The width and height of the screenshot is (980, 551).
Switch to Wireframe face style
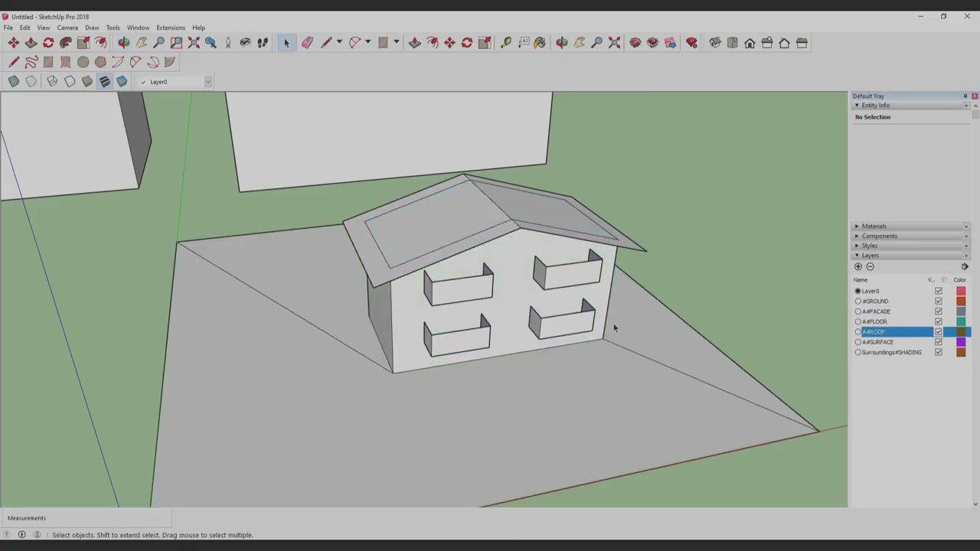point(52,81)
